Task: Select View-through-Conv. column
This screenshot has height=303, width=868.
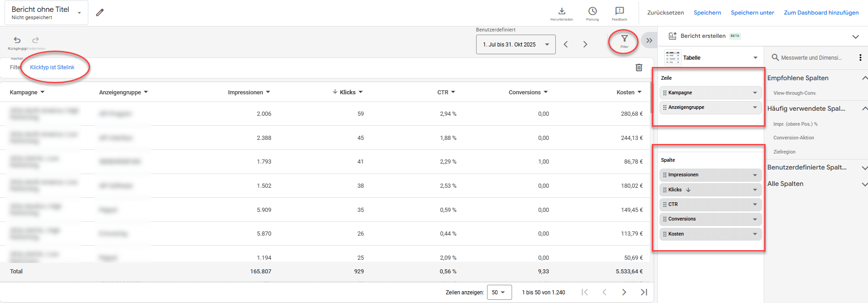Action: (x=795, y=93)
